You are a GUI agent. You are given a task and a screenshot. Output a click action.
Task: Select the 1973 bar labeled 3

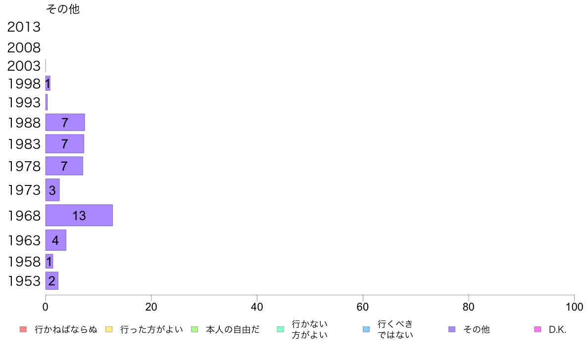click(x=52, y=190)
